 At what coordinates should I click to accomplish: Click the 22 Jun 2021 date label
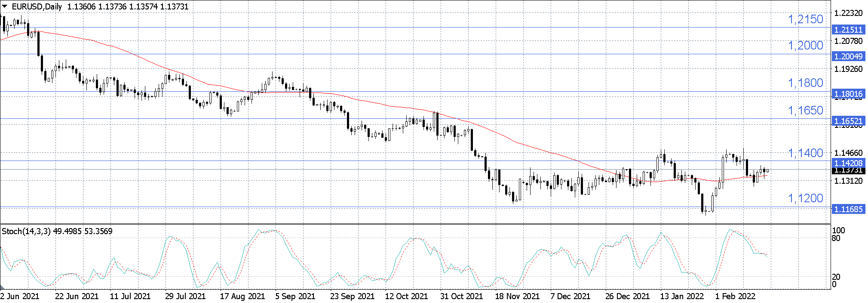77,296
